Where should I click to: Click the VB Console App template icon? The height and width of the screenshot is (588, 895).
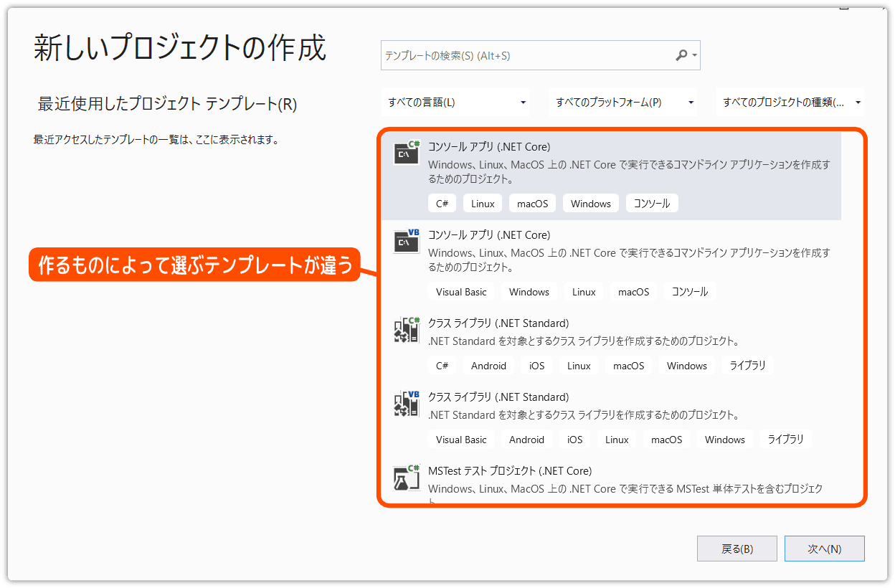coord(407,241)
